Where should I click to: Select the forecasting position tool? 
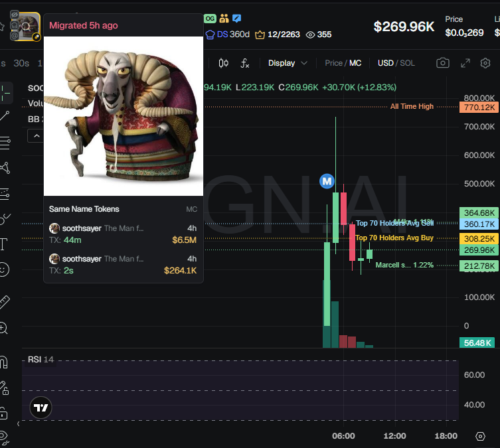click(x=5, y=194)
